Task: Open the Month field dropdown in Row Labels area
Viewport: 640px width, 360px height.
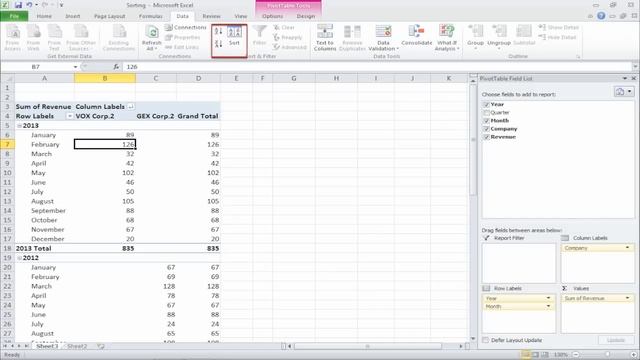Action: point(548,306)
